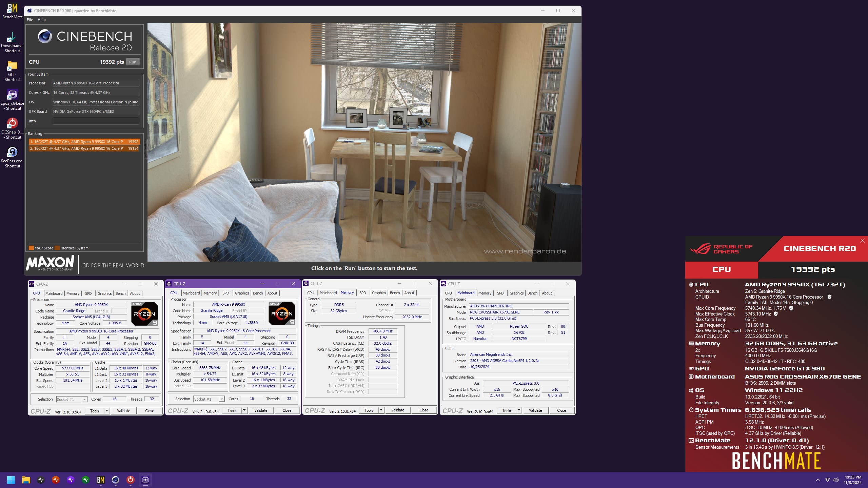Open the Downloads shortcut on the desktop
Viewport: 868px width, 488px height.
(x=12, y=42)
